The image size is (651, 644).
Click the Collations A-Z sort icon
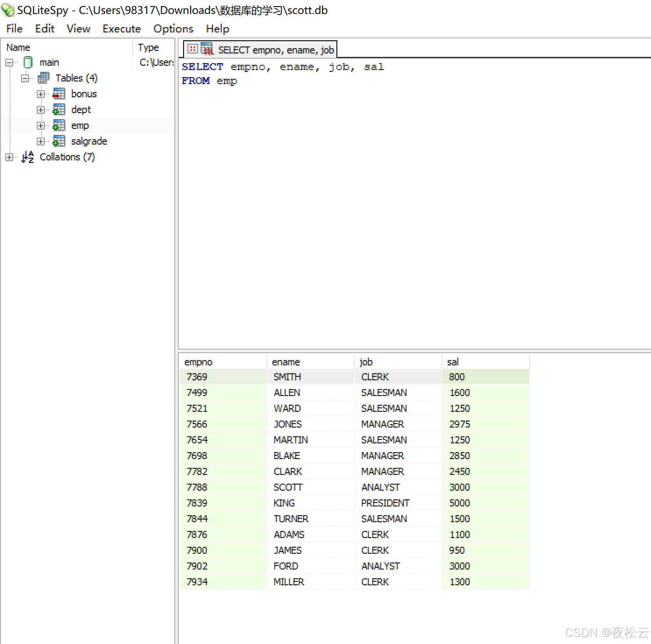[27, 157]
